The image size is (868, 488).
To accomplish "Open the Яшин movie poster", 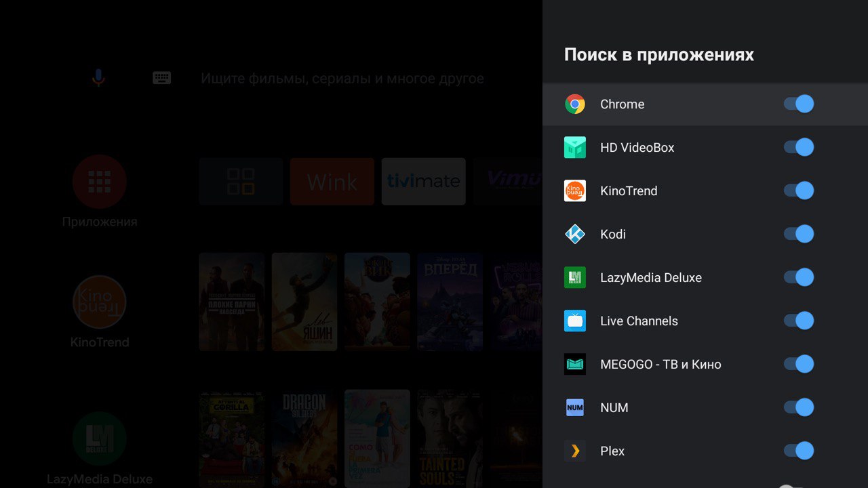I will (304, 302).
